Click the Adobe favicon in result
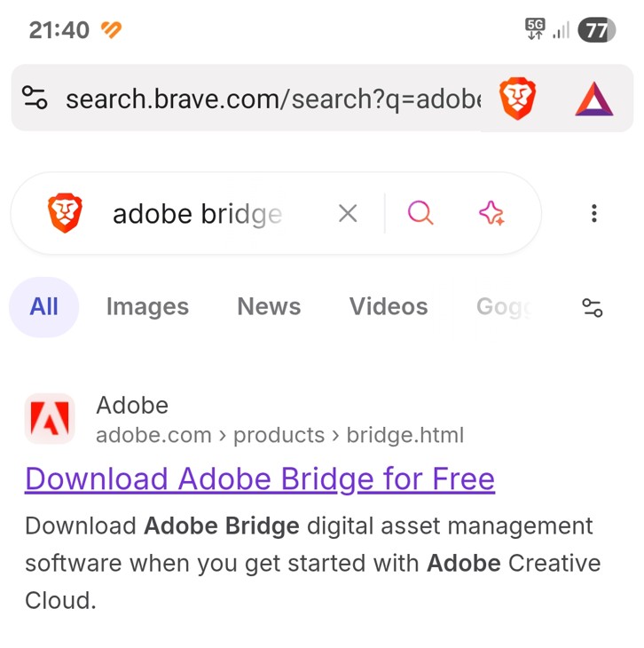Image resolution: width=644 pixels, height=648 pixels. 50,418
